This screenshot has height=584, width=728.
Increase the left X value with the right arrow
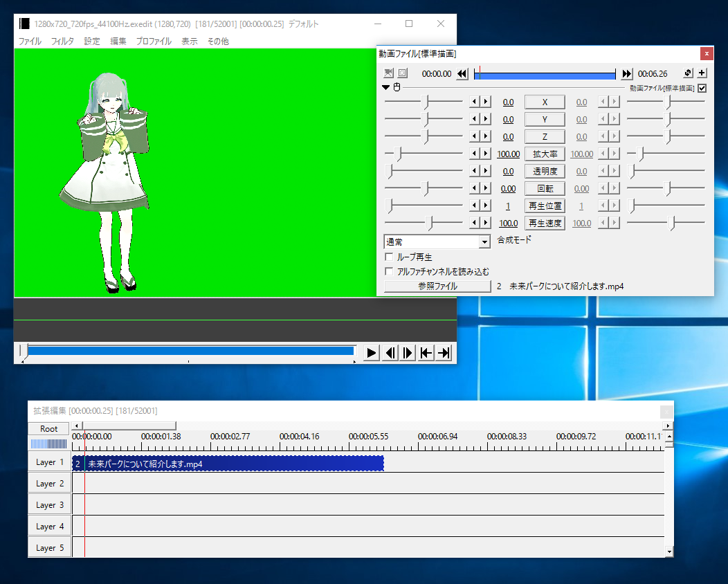[x=486, y=102]
